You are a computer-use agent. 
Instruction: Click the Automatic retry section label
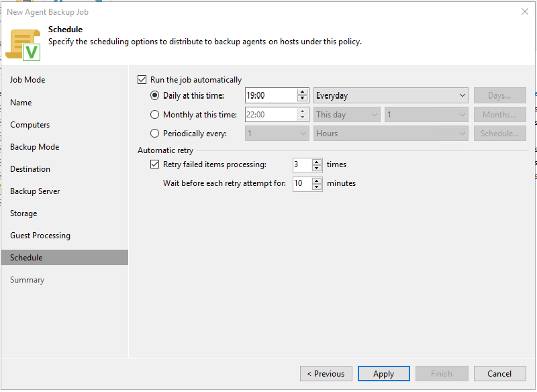pyautogui.click(x=165, y=150)
